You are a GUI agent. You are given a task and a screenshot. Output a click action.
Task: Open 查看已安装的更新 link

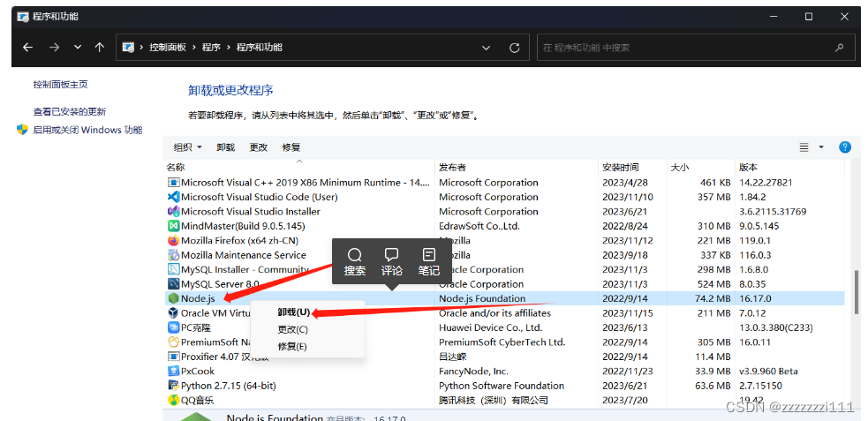point(69,112)
